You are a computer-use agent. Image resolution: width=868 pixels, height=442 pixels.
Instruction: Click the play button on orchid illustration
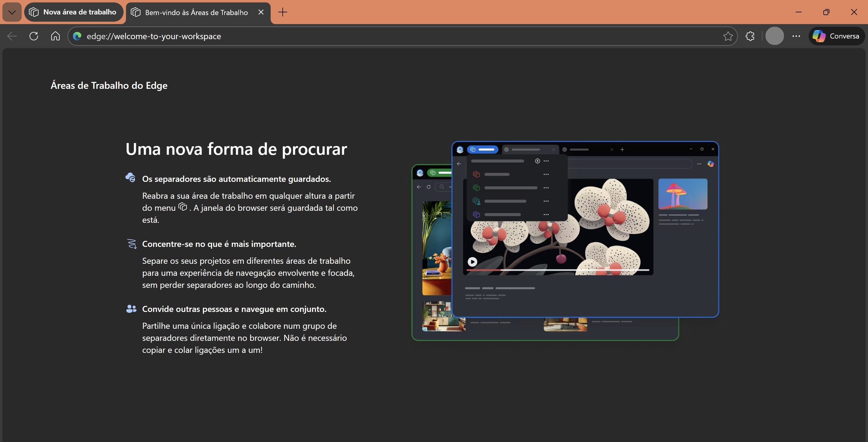[472, 262]
